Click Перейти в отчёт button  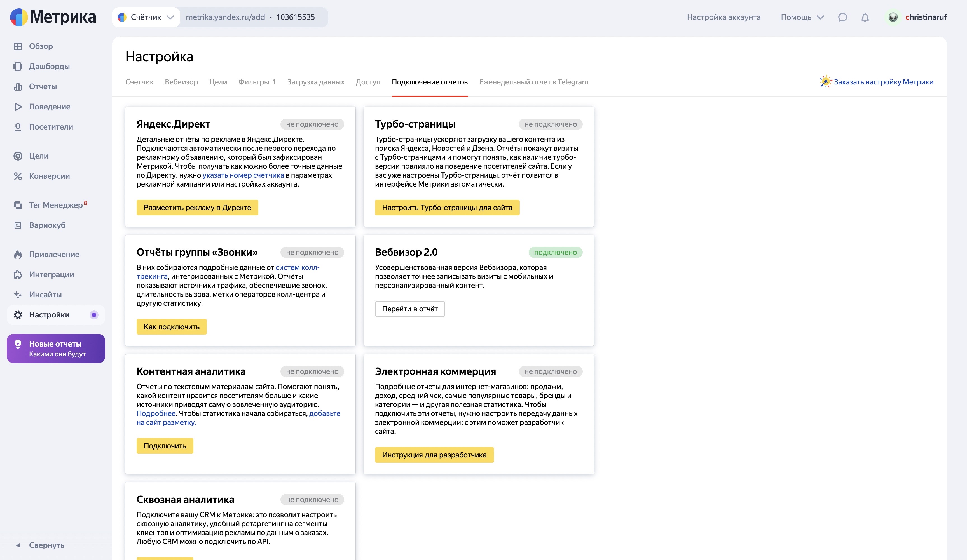click(410, 309)
